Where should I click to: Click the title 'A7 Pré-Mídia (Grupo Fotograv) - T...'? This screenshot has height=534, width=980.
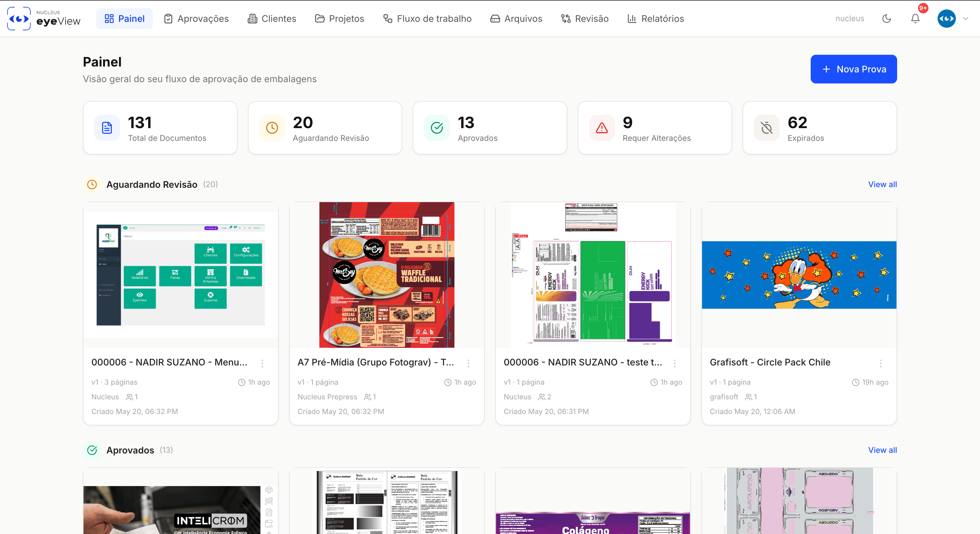pos(376,362)
